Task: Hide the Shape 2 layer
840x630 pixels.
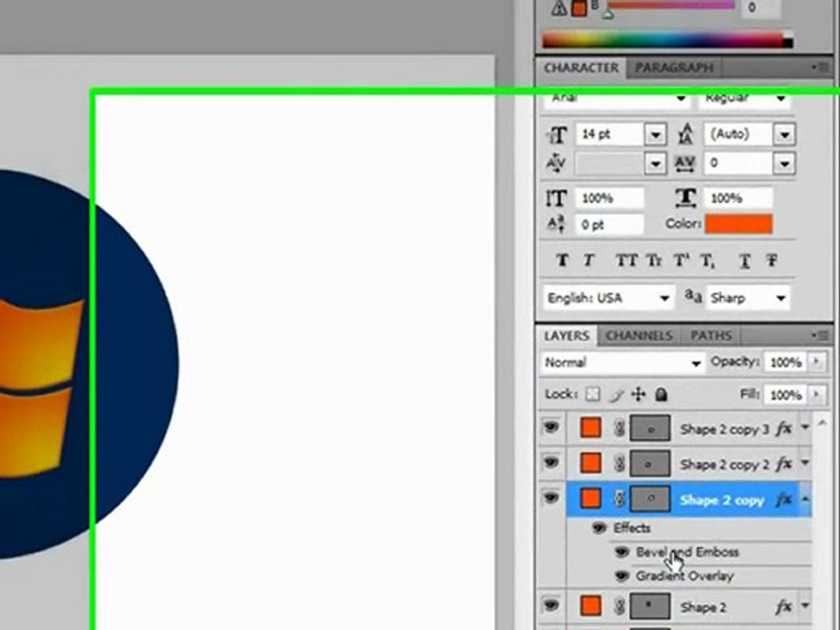Action: pos(550,605)
